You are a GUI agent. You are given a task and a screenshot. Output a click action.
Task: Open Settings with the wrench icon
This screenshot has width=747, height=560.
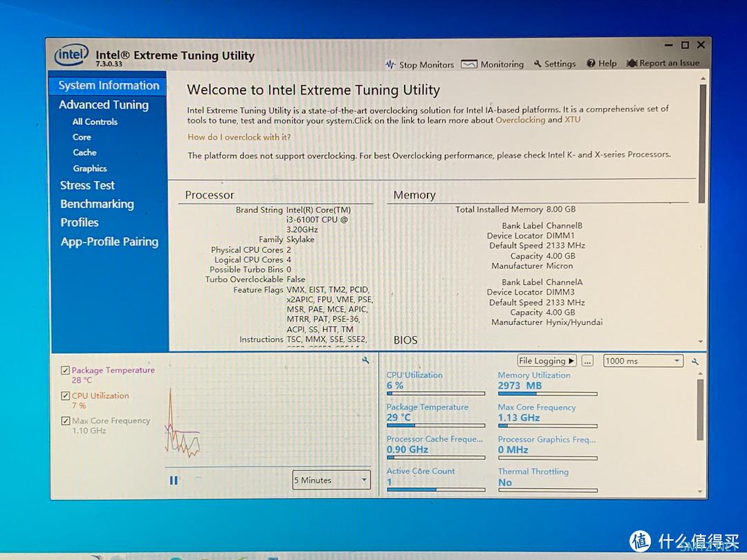pyautogui.click(x=555, y=64)
